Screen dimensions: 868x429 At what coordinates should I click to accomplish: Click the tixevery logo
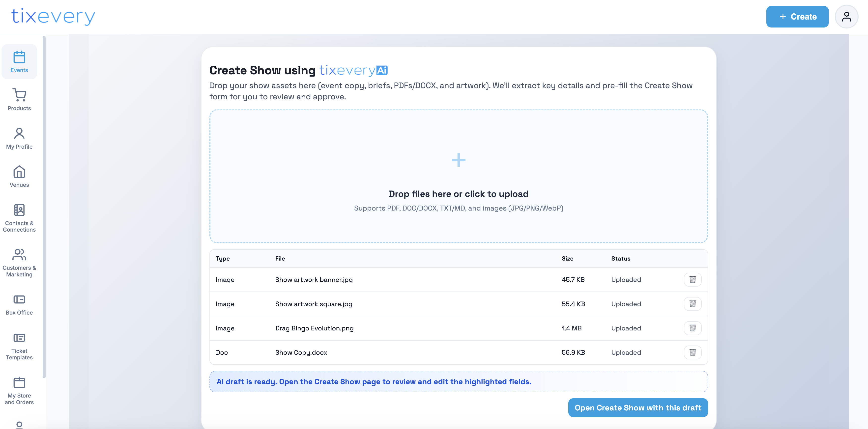click(x=53, y=17)
